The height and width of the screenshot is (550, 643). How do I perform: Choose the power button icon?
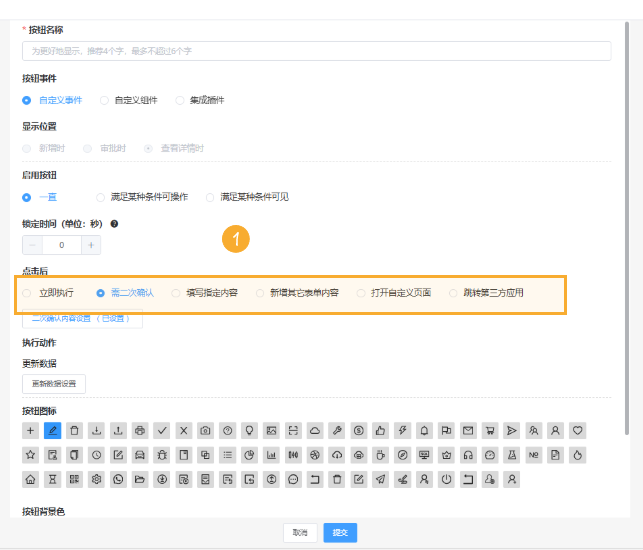[x=446, y=479]
